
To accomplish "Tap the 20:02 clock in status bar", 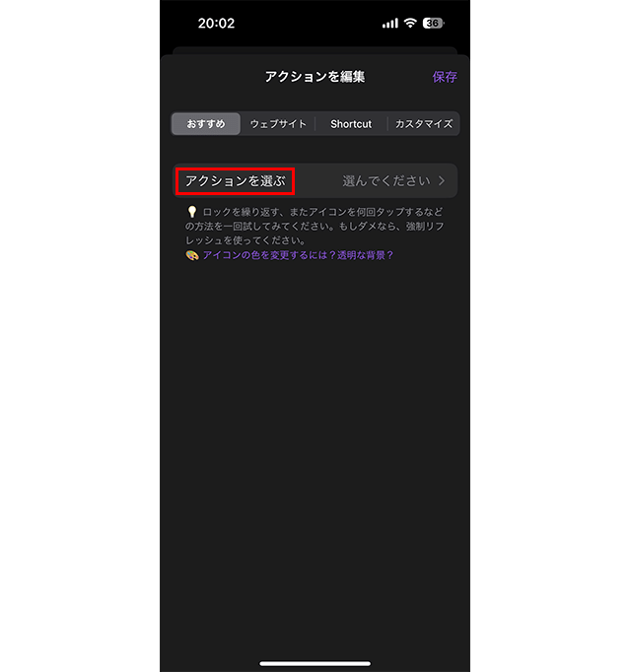I will (x=216, y=23).
